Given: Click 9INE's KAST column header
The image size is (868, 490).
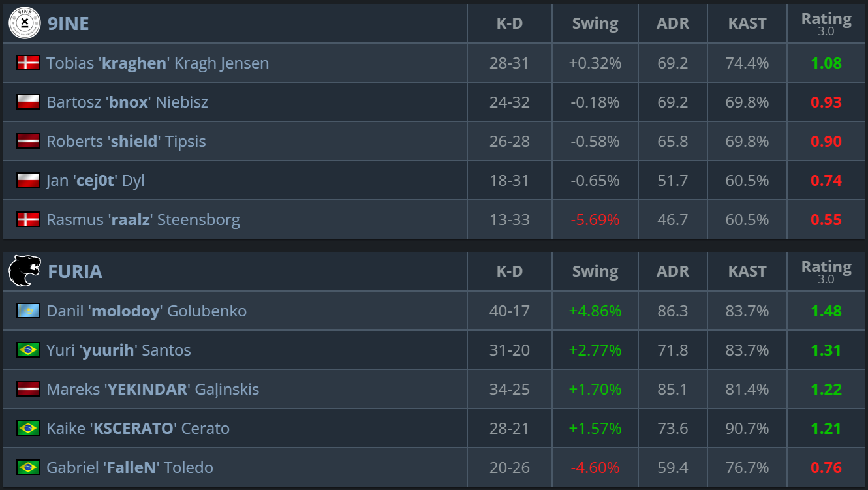Looking at the screenshot, I should point(747,23).
